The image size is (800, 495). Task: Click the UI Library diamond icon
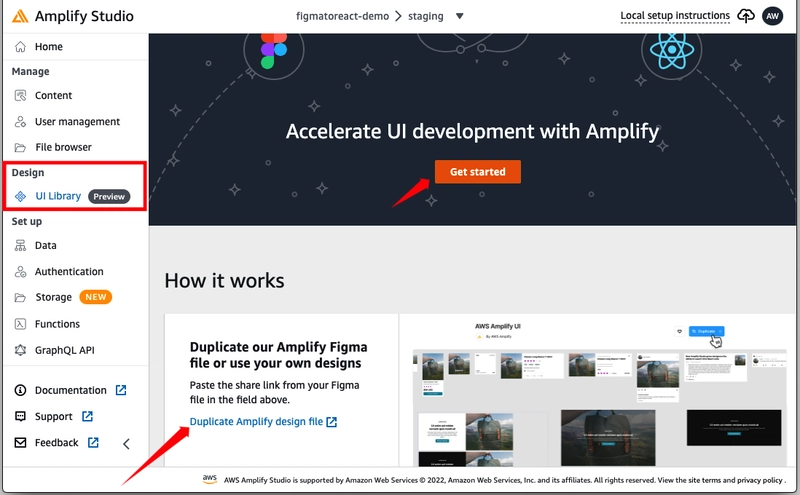(x=20, y=196)
